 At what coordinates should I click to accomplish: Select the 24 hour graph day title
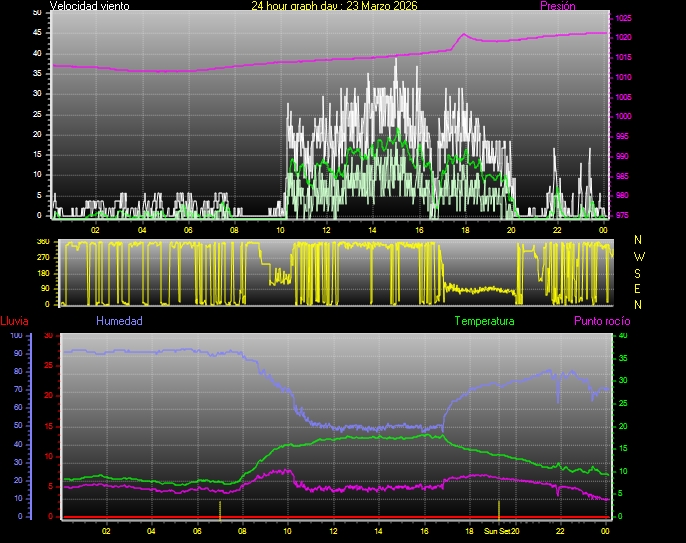pyautogui.click(x=334, y=6)
